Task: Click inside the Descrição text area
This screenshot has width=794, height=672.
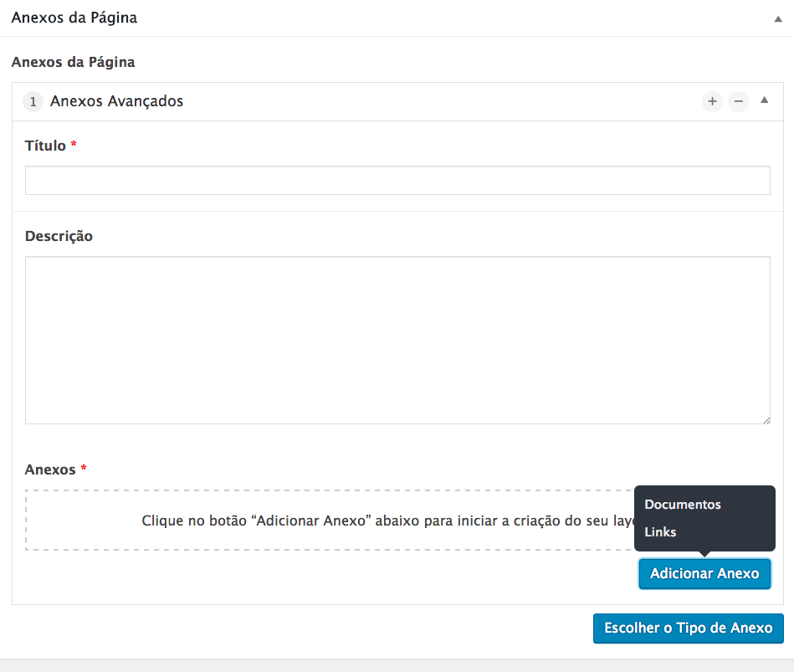Action: [397, 339]
